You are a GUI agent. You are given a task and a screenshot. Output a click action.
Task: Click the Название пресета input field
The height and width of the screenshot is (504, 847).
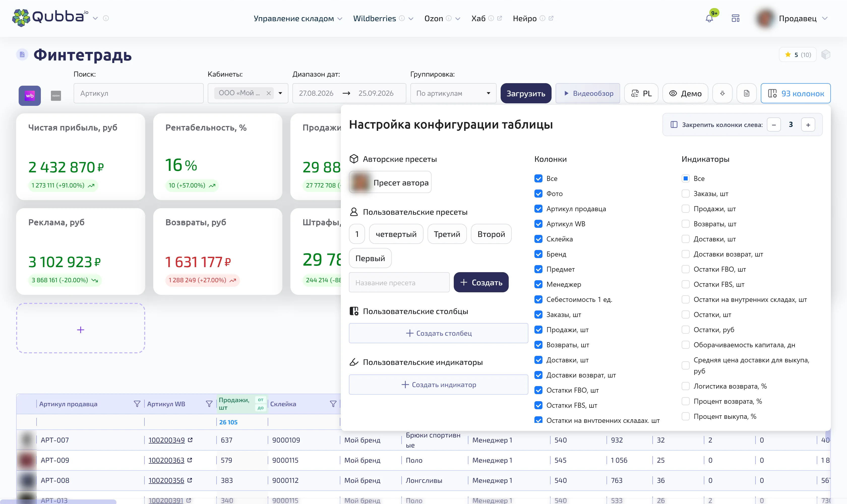click(x=399, y=282)
